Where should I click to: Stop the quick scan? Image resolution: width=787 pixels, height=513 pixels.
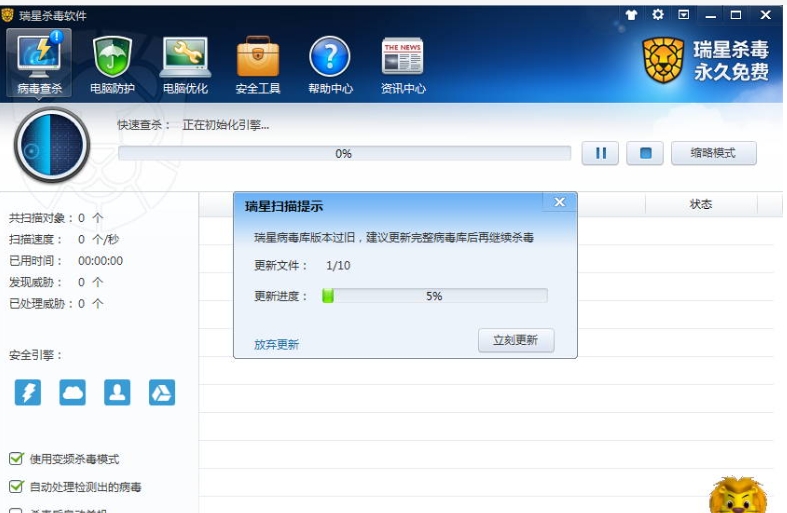(x=645, y=153)
